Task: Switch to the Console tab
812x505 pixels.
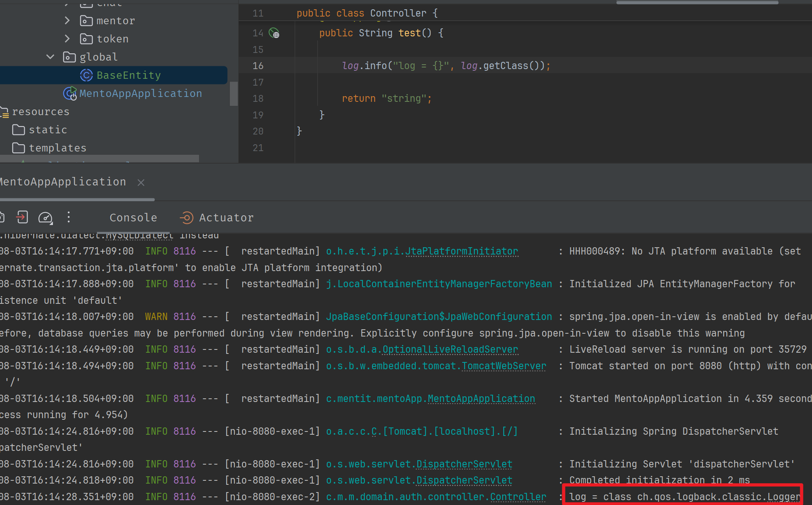Action: 133,218
